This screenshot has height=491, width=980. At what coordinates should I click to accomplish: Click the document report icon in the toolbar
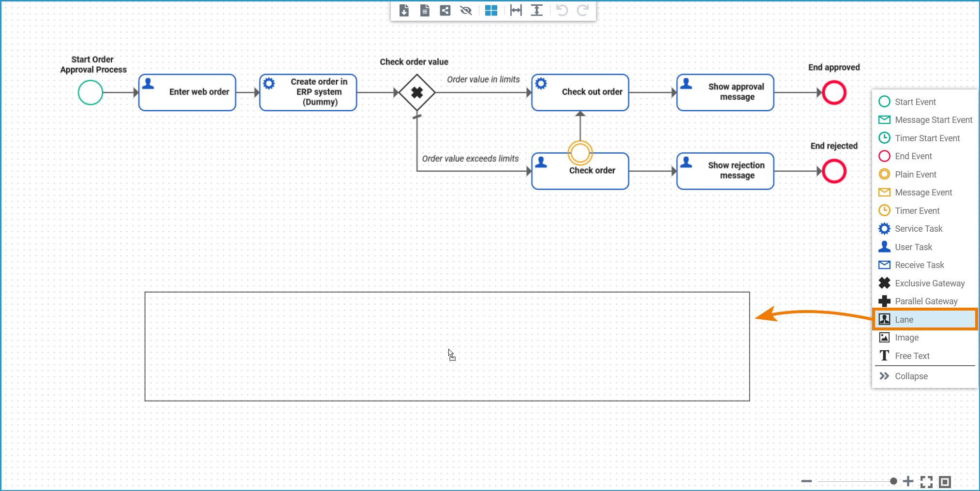point(425,10)
